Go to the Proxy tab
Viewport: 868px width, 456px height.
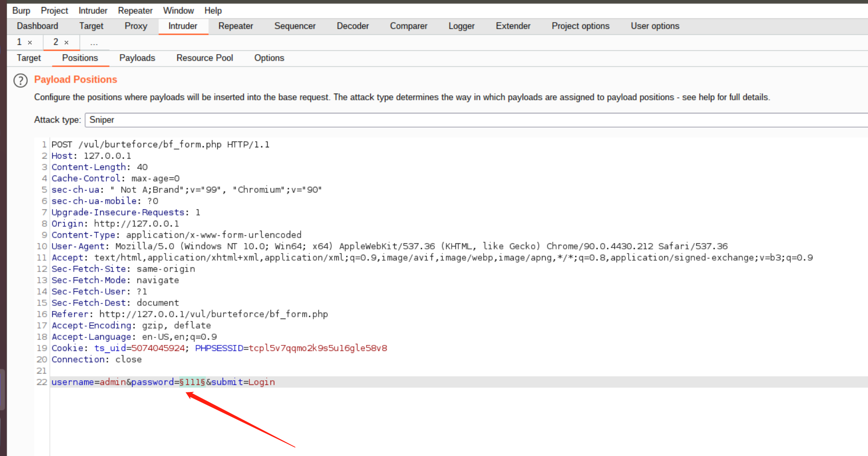136,26
